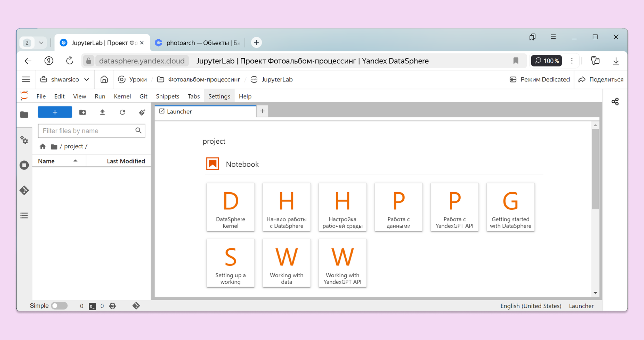Open the browser three-dot page menu
This screenshot has width=644, height=340.
tap(572, 61)
